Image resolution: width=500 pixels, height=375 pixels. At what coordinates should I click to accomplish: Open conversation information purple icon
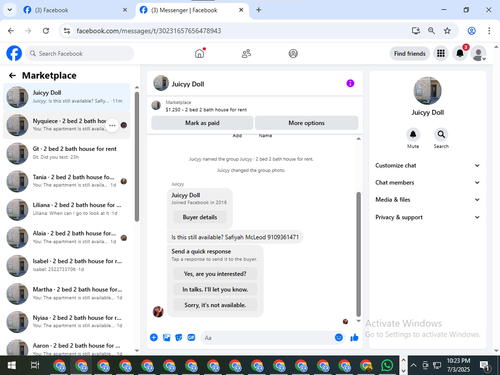point(350,83)
